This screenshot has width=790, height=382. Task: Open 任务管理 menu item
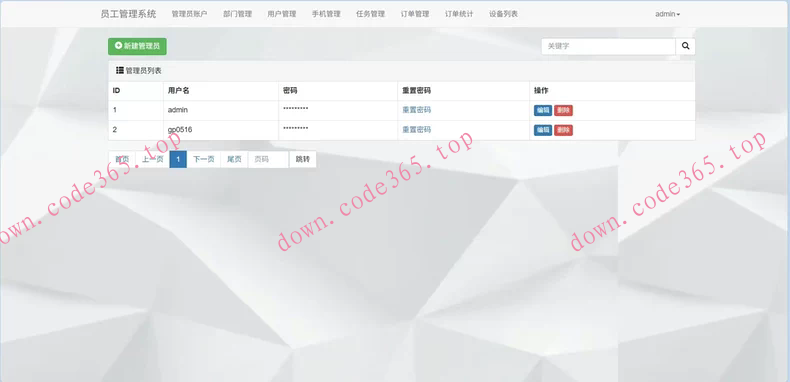pyautogui.click(x=370, y=14)
